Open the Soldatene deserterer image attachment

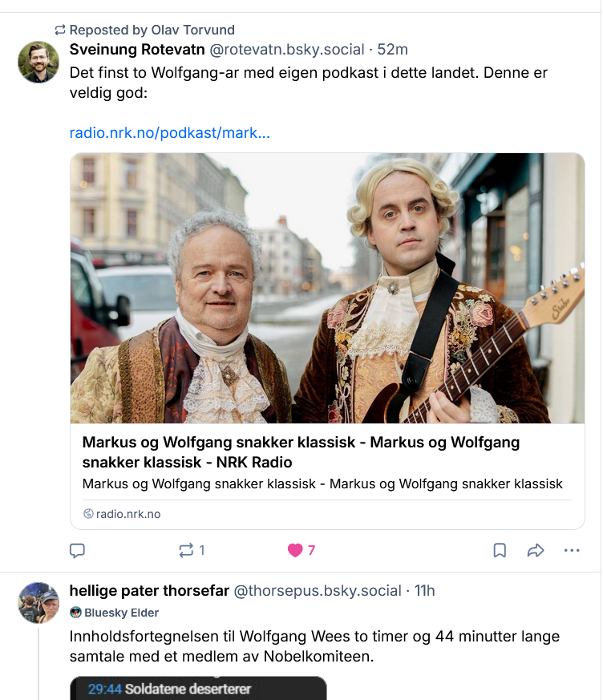pyautogui.click(x=198, y=689)
